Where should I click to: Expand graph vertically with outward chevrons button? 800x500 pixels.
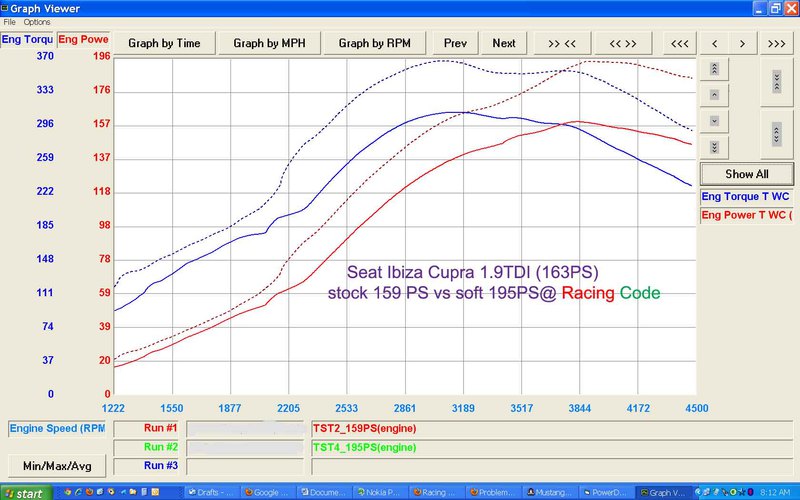(x=777, y=135)
